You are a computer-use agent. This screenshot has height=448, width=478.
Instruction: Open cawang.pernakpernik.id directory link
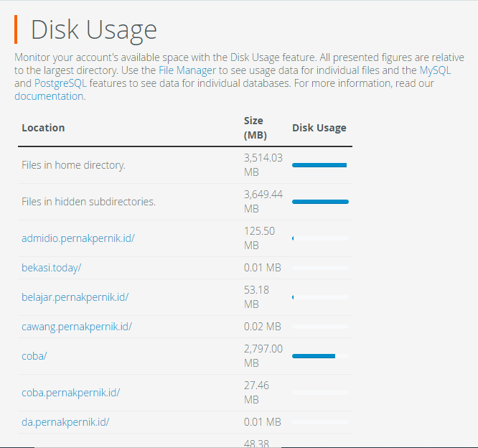77,327
